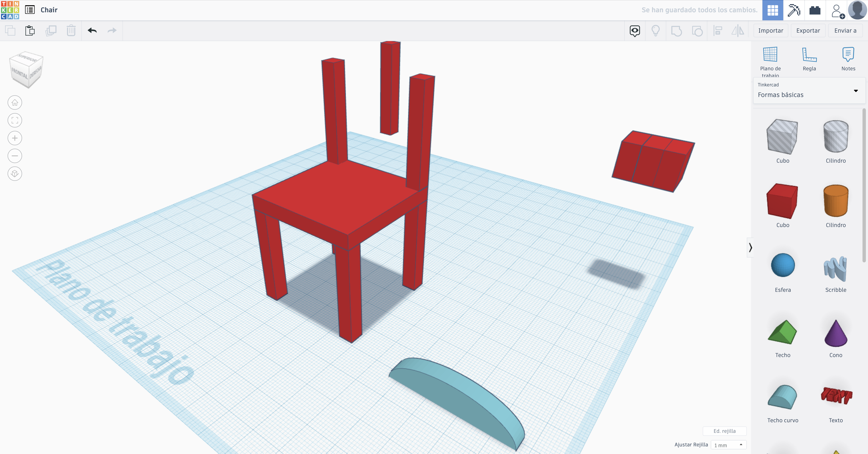Zoom out with the minus button
This screenshot has height=454, width=868.
coord(15,156)
